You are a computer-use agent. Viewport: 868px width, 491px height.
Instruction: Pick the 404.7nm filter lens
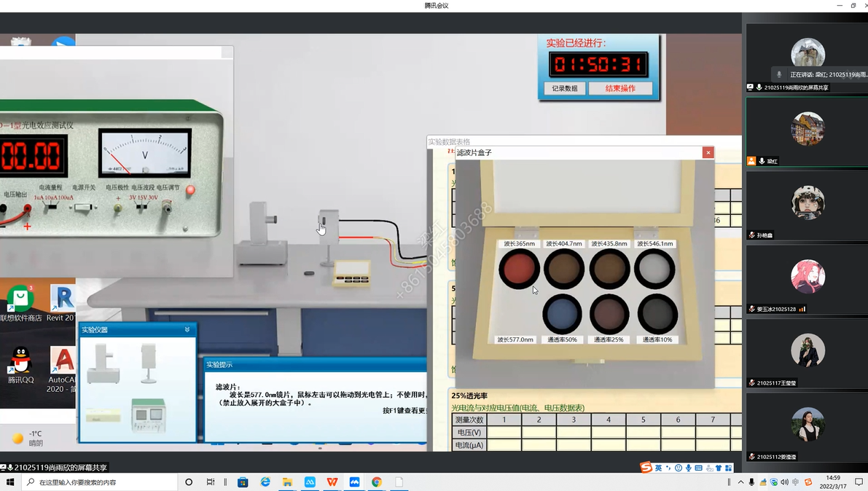pos(564,269)
